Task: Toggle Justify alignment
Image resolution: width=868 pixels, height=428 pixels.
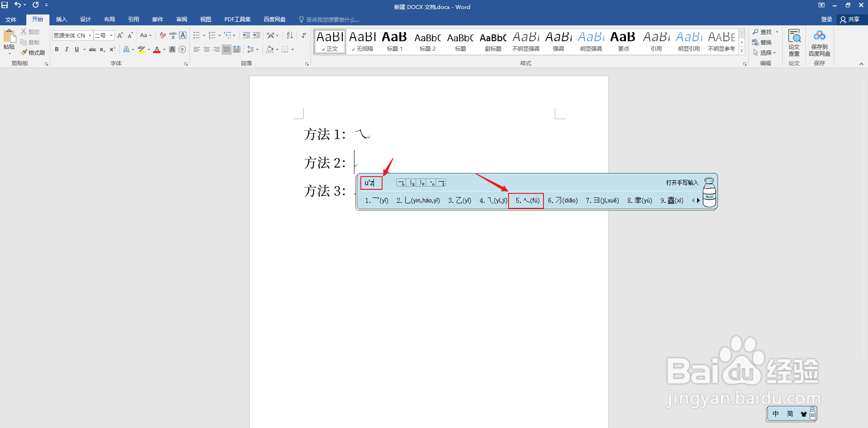Action: [x=226, y=49]
